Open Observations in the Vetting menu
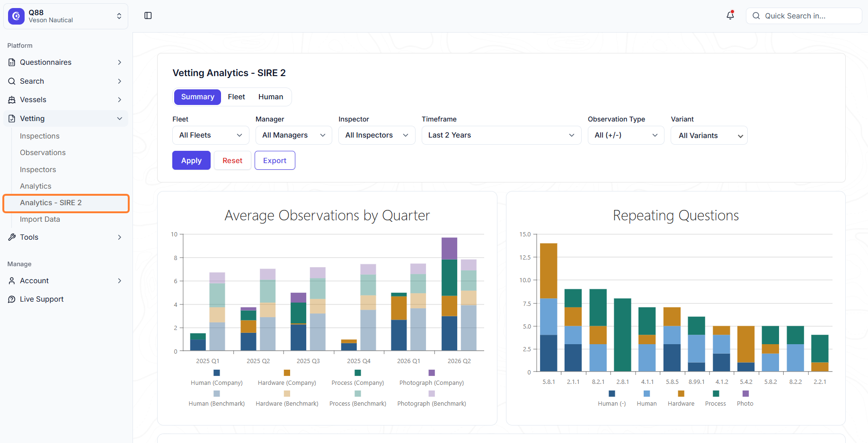 [x=43, y=153]
